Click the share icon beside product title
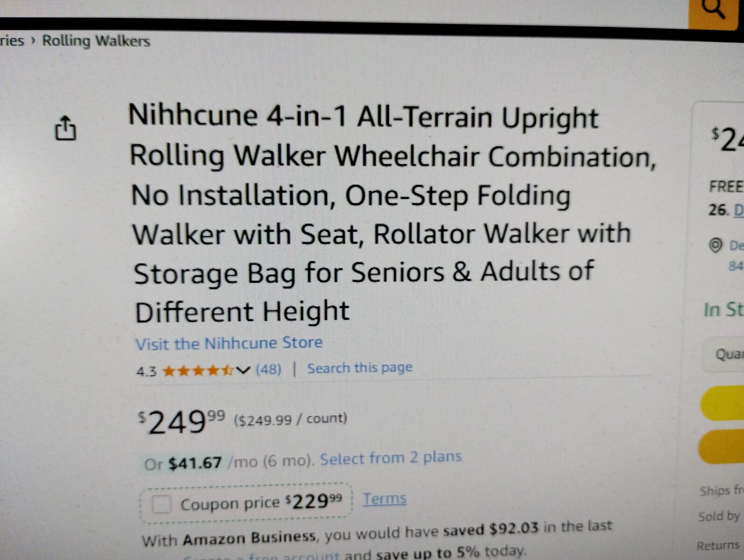 coord(65,128)
